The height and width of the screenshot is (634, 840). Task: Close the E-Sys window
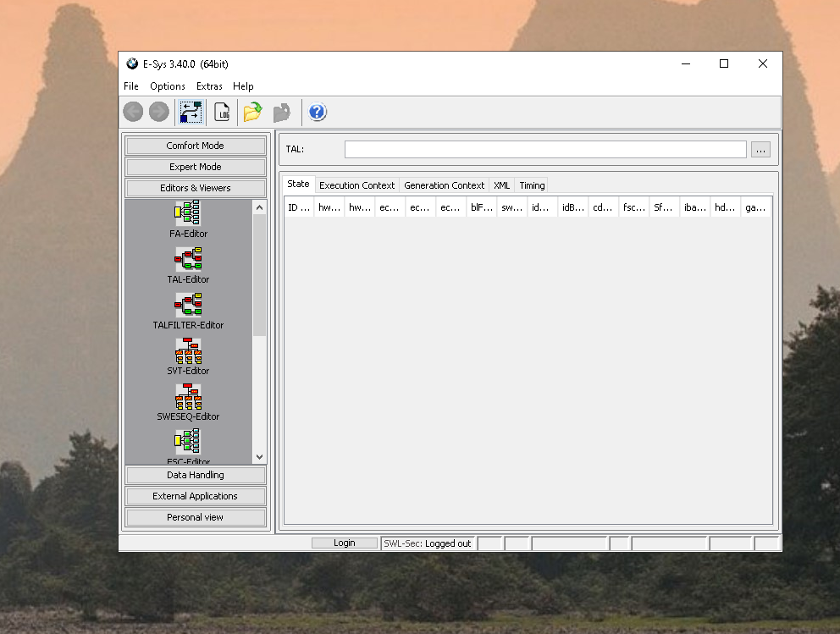(763, 63)
